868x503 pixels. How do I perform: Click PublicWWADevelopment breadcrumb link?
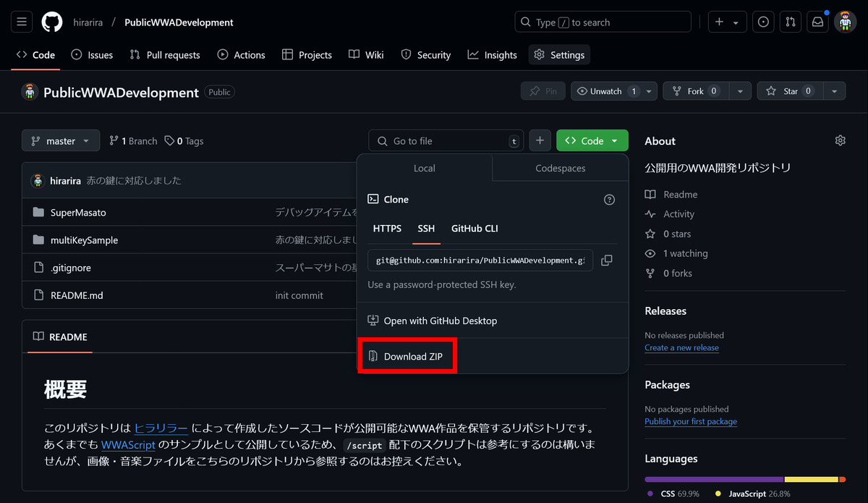(179, 22)
